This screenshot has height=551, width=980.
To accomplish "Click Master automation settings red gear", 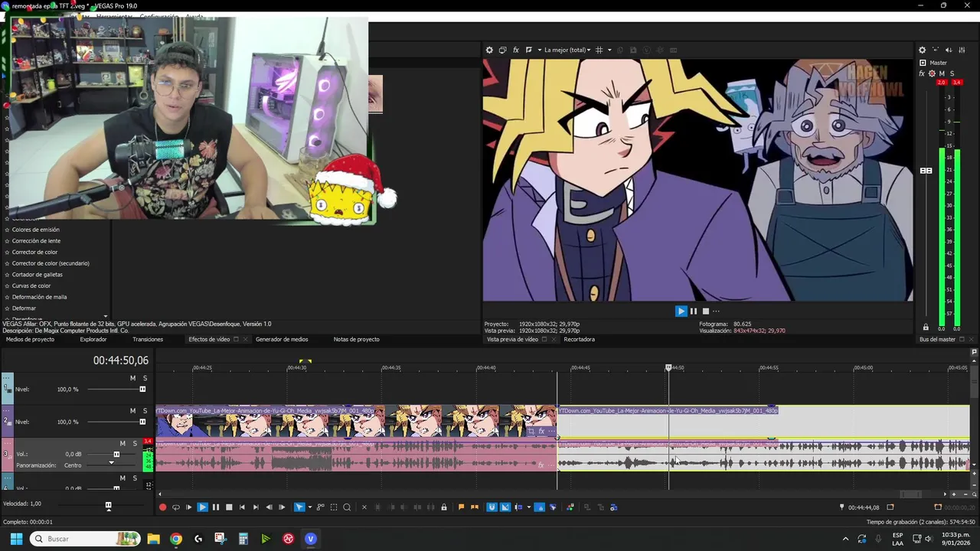I will pos(932,73).
